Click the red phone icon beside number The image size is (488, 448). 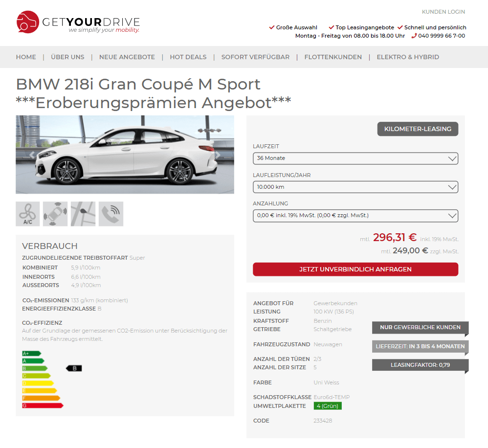tap(414, 36)
